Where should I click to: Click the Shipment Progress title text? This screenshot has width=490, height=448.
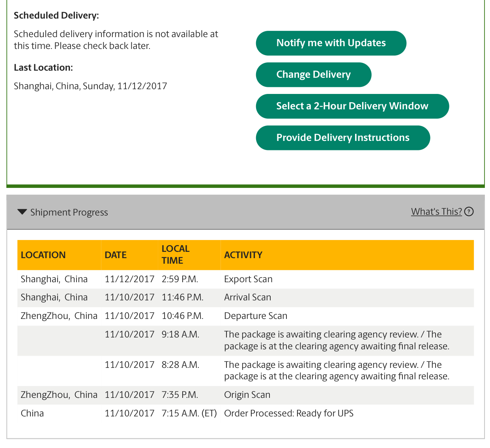coord(69,212)
